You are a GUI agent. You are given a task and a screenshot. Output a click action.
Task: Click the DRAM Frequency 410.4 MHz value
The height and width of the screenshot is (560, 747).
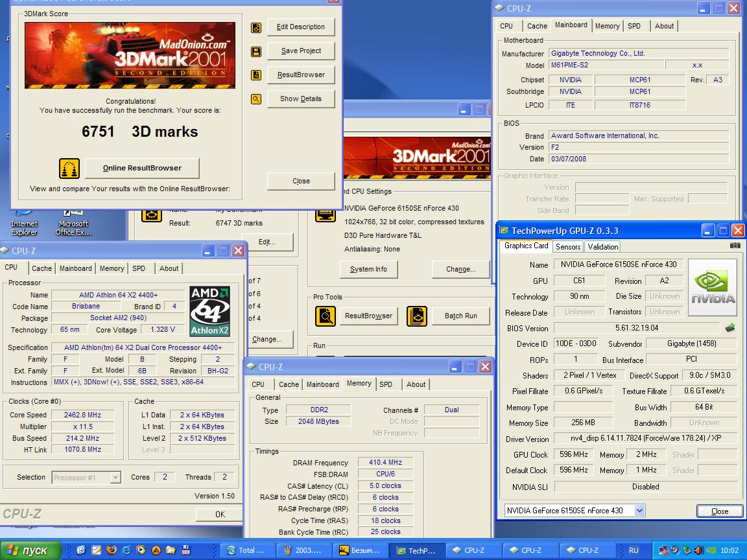pos(385,462)
